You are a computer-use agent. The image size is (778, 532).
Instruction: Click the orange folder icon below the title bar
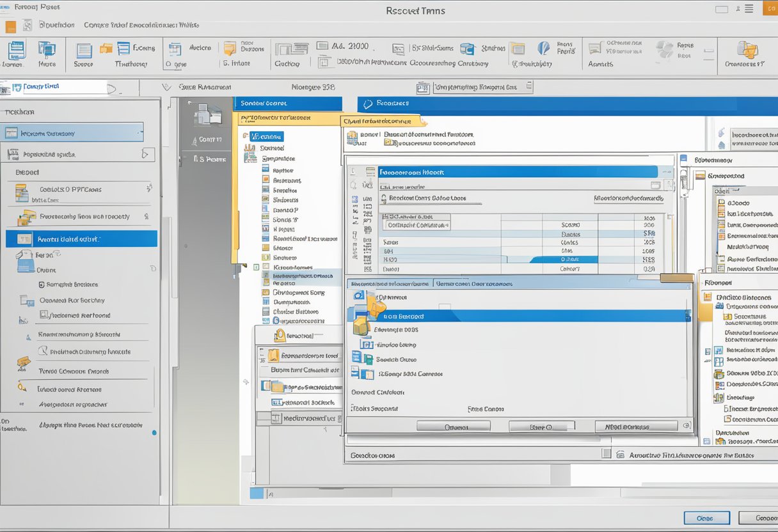pos(10,25)
